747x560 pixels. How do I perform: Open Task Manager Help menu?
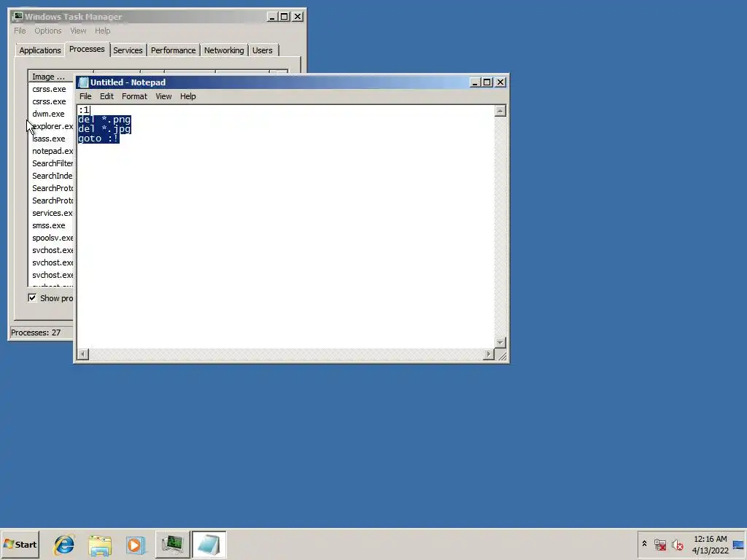point(102,31)
